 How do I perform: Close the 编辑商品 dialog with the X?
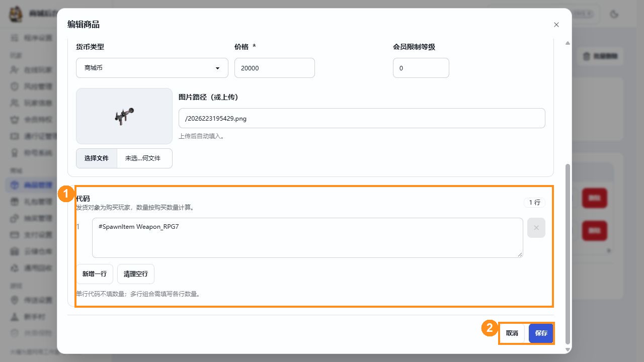tap(556, 25)
